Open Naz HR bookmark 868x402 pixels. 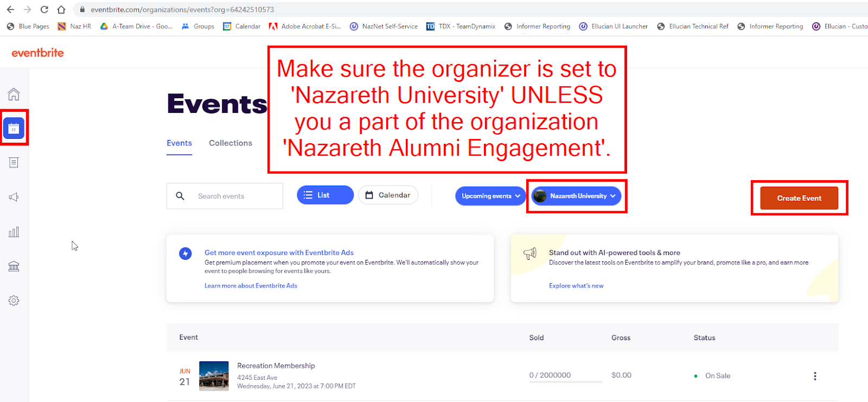click(75, 26)
